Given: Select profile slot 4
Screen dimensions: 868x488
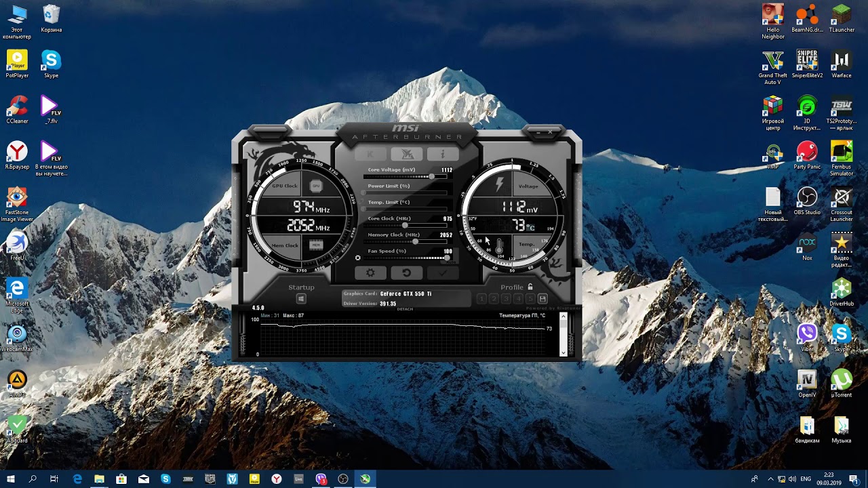Looking at the screenshot, I should pyautogui.click(x=518, y=299).
